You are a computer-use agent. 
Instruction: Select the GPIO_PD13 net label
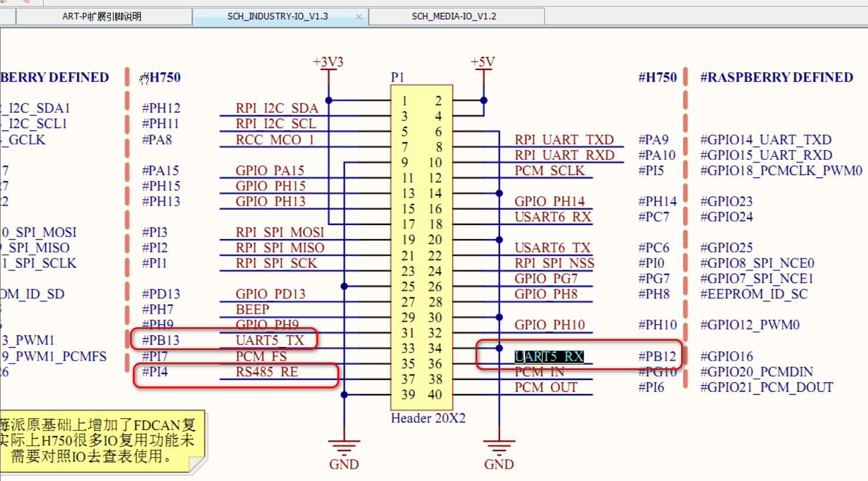[271, 294]
